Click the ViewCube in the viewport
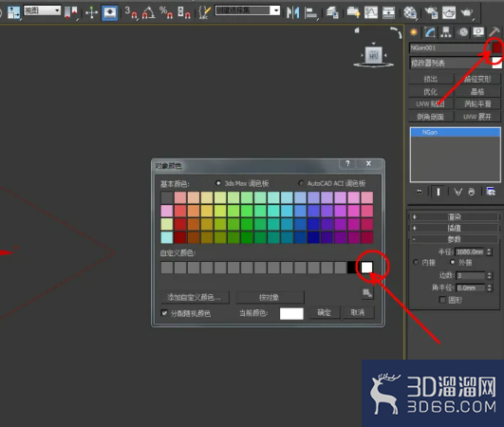 (x=374, y=56)
